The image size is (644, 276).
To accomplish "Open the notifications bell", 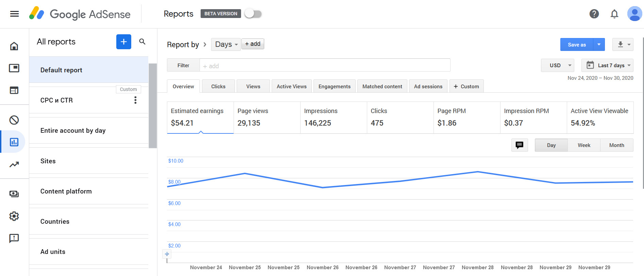I will [x=614, y=14].
